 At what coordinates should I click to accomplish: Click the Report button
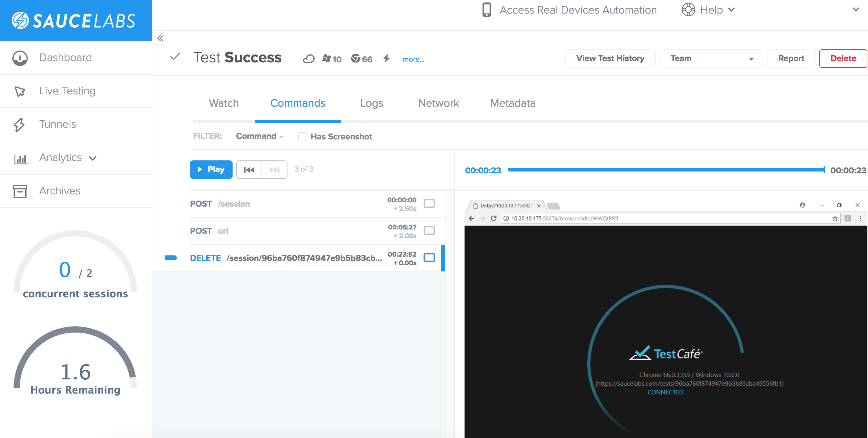click(x=791, y=58)
